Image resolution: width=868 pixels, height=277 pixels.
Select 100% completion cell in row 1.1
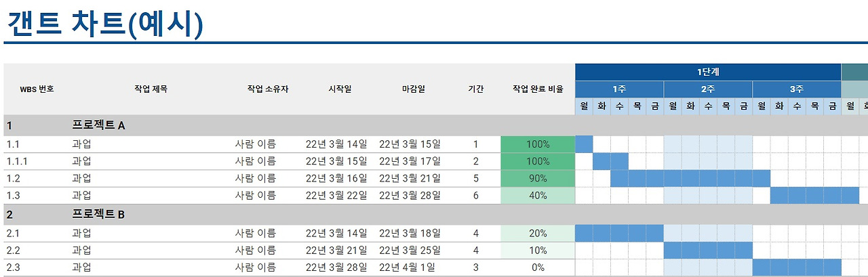pos(538,144)
